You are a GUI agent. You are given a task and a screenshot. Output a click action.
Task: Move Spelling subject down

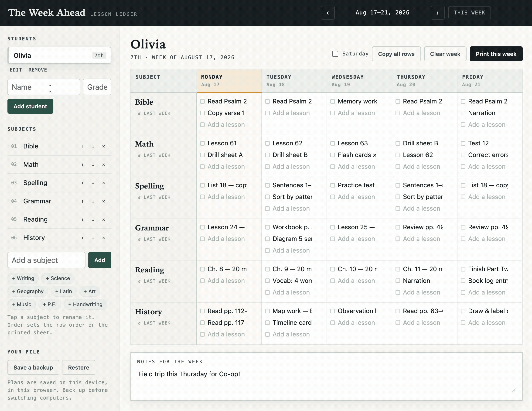click(x=93, y=183)
